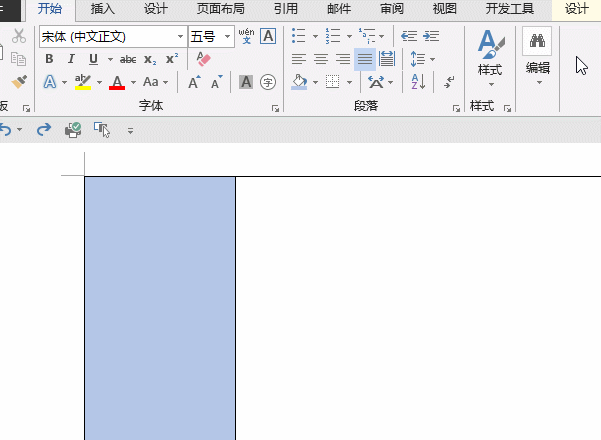Open Styles pane launcher
This screenshot has width=601, height=440.
(507, 109)
